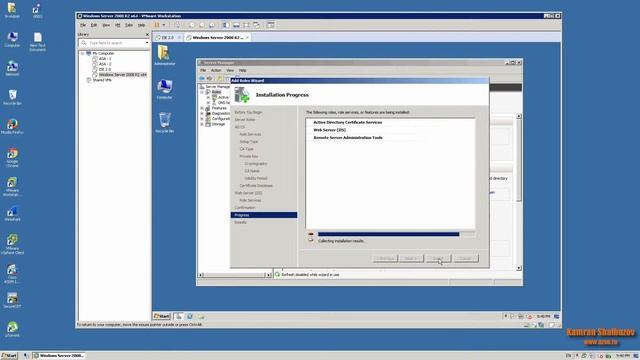Viewport: 640px width, 360px height.
Task: Click the revert snapshot toolbar icon
Action: (202, 25)
